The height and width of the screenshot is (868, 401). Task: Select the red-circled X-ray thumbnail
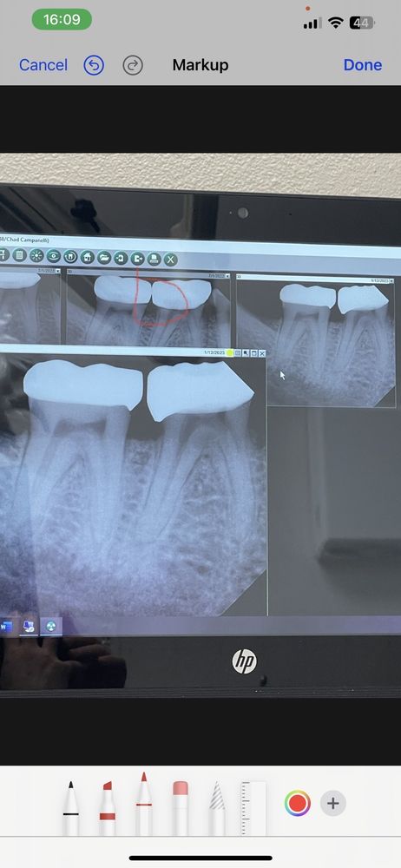tap(148, 308)
